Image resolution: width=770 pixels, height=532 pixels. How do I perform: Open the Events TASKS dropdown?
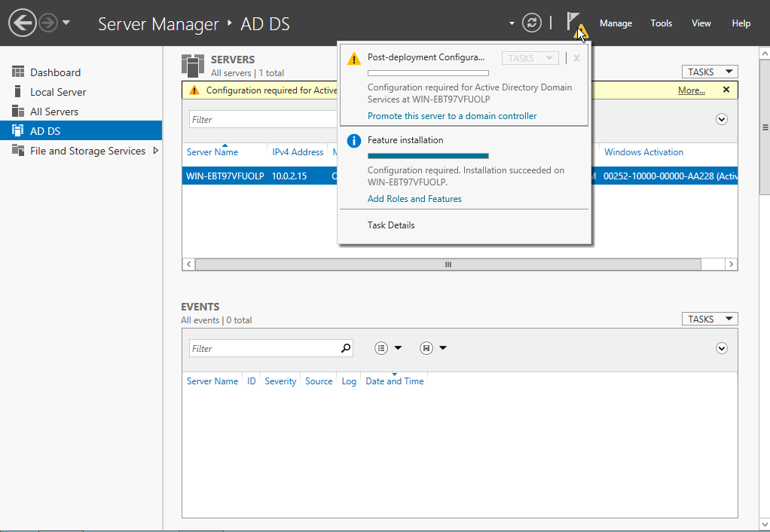point(709,318)
